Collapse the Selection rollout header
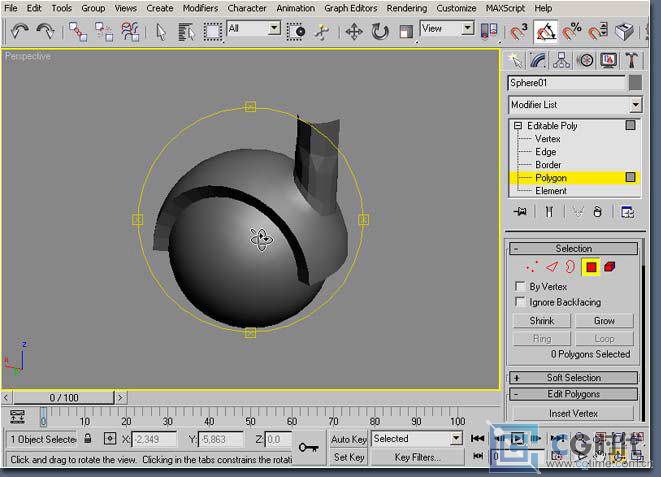661x477 pixels. [573, 248]
